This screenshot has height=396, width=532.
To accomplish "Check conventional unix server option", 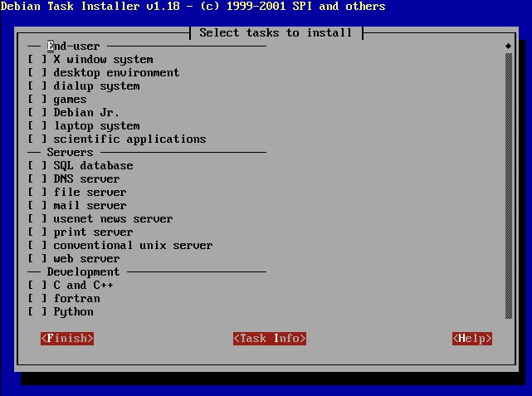I will (x=37, y=245).
